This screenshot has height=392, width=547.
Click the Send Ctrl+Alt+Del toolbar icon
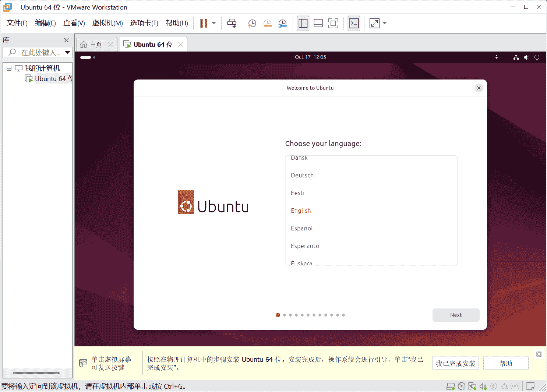[x=232, y=23]
